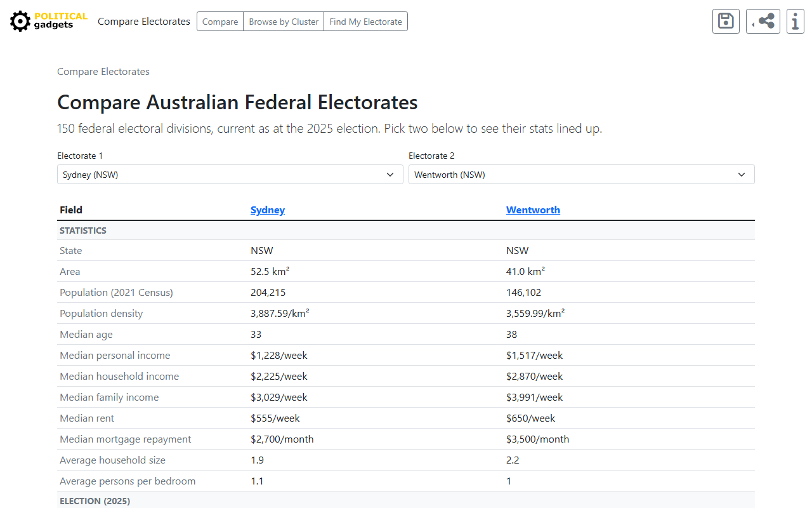Click the save floppy disk icon
Viewport: 812px width, 508px height.
coord(726,21)
